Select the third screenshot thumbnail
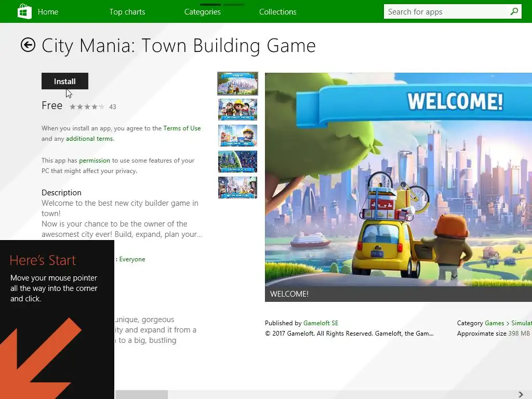 tap(237, 136)
